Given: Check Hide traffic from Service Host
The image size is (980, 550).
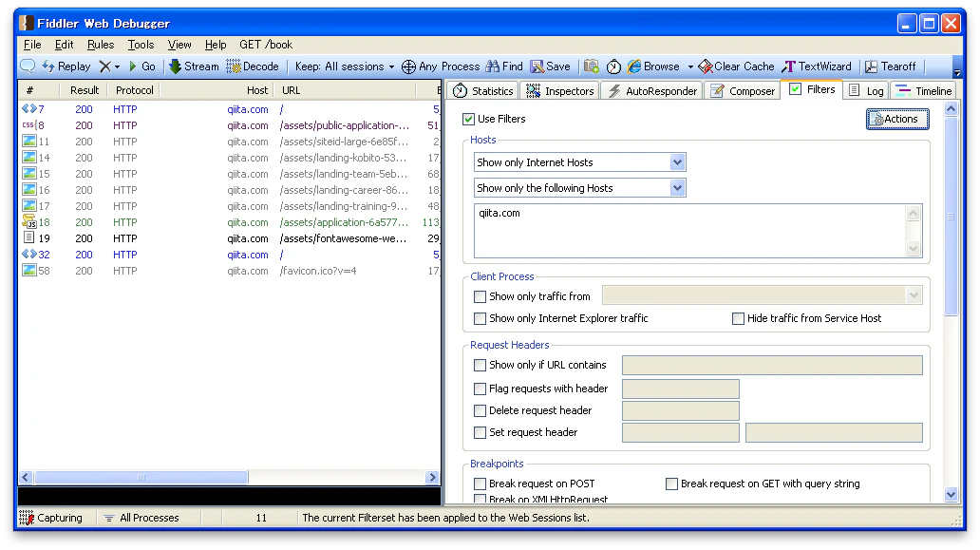Looking at the screenshot, I should click(738, 318).
